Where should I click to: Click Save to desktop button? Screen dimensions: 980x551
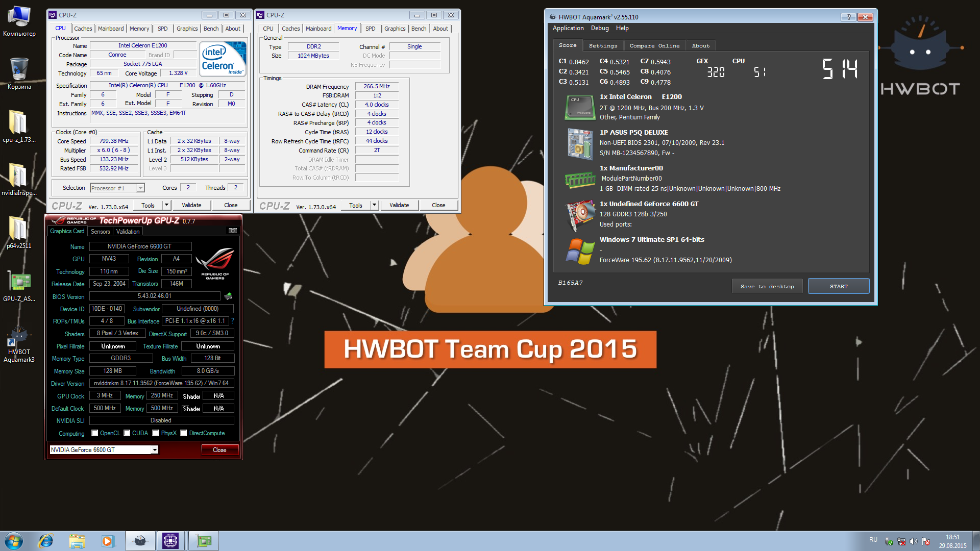click(x=767, y=286)
